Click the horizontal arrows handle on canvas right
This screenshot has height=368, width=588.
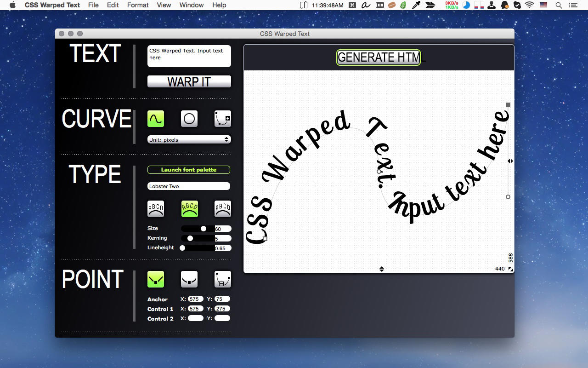(510, 161)
